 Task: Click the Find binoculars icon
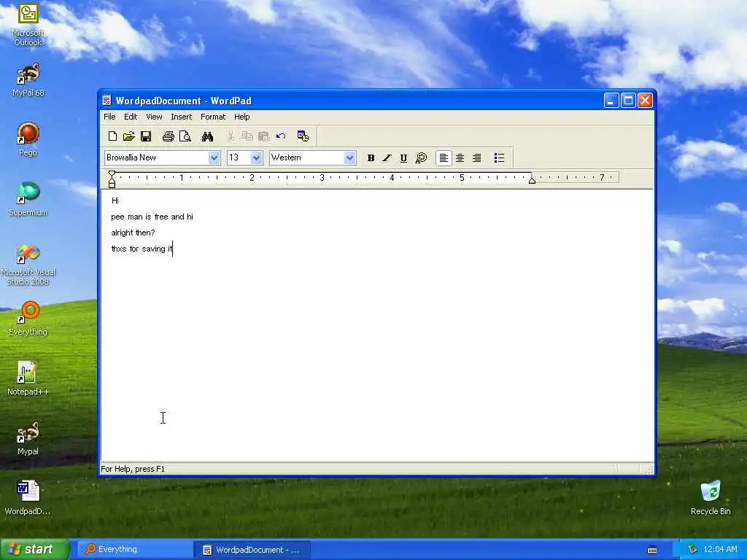[x=207, y=136]
